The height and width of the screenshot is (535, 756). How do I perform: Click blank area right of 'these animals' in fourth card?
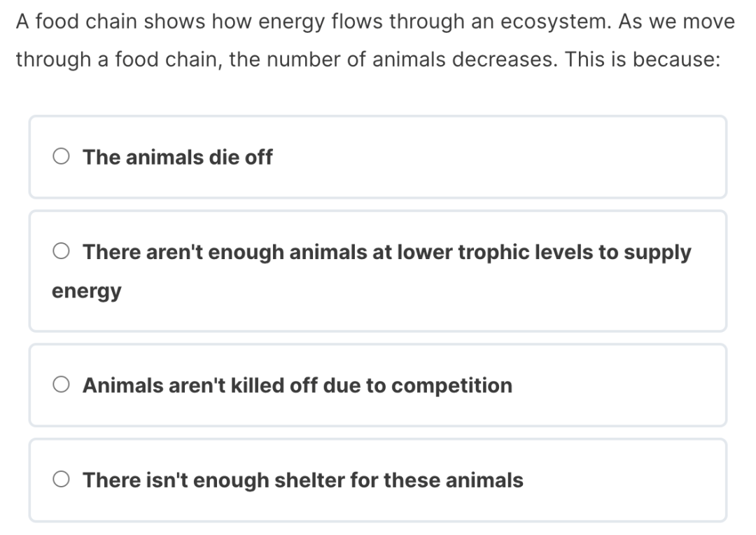pos(623,480)
